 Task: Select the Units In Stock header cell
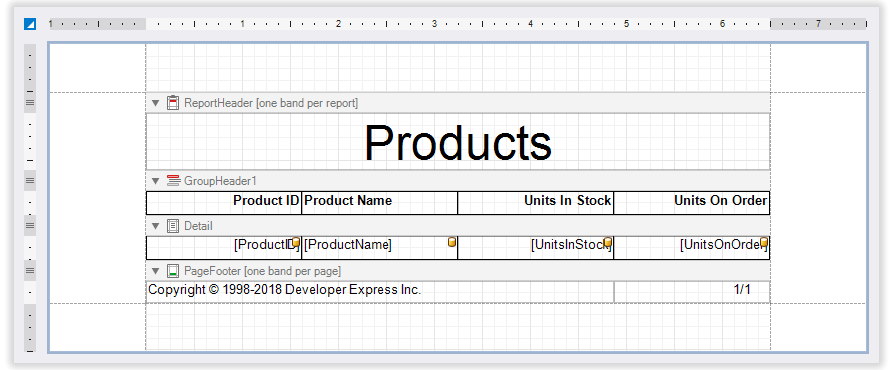[535, 203]
